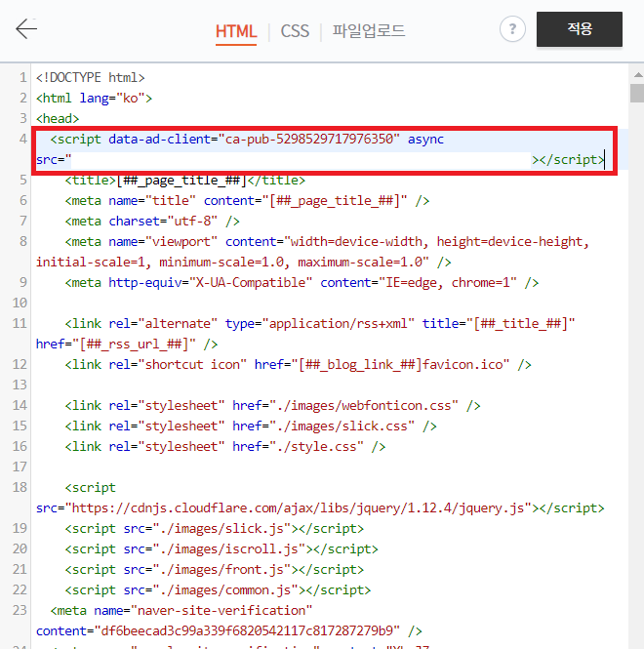Viewport: 644px width, 649px height.
Task: Click the href rss_url text
Action: [127, 345]
